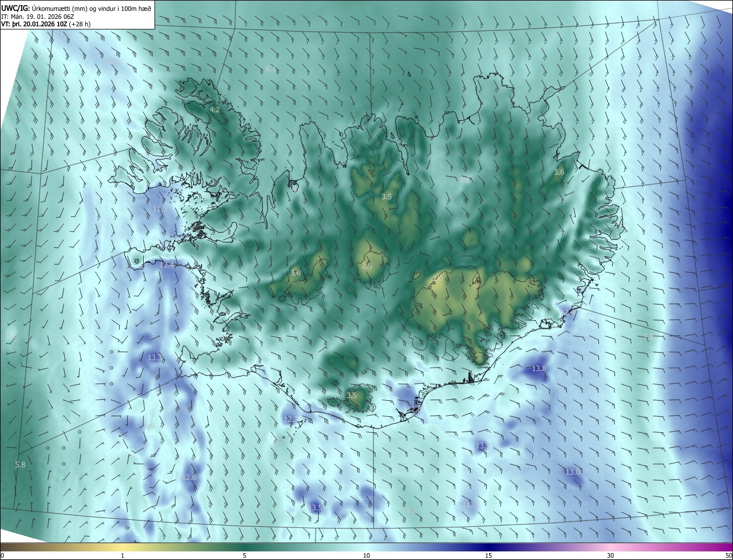
Task: Click the 11.7 value label on the map
Action: tap(469, 504)
